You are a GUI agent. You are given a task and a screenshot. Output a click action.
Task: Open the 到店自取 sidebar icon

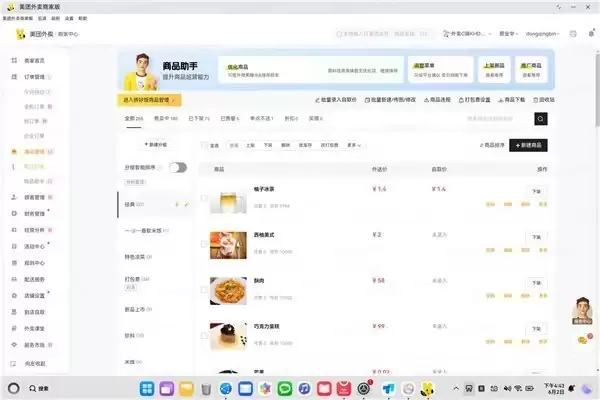click(x=14, y=312)
